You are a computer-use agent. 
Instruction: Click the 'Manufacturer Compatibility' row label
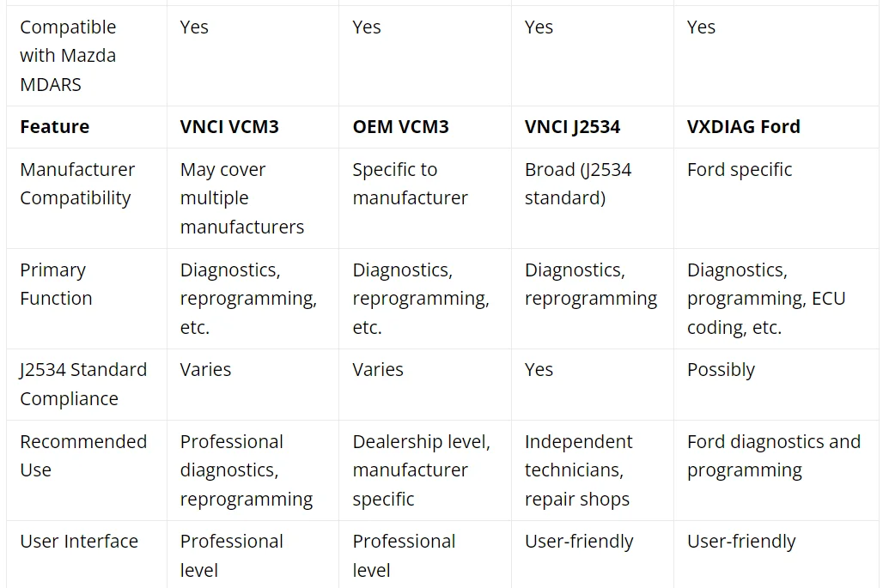coord(77,184)
